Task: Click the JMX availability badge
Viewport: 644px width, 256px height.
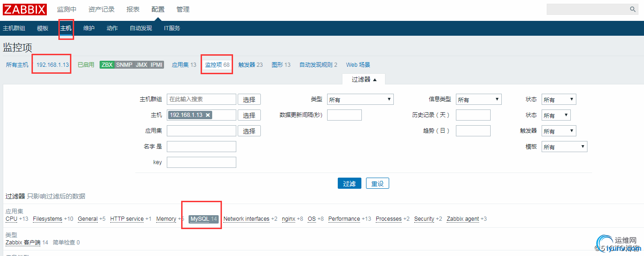Action: pos(141,65)
